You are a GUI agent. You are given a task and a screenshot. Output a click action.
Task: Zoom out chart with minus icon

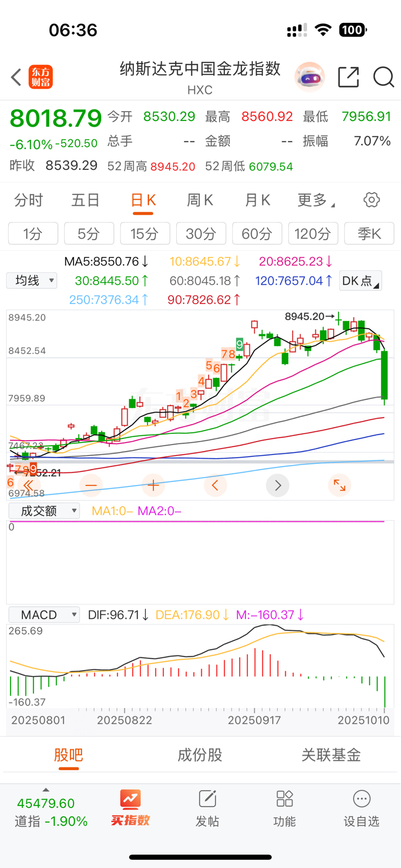(91, 485)
